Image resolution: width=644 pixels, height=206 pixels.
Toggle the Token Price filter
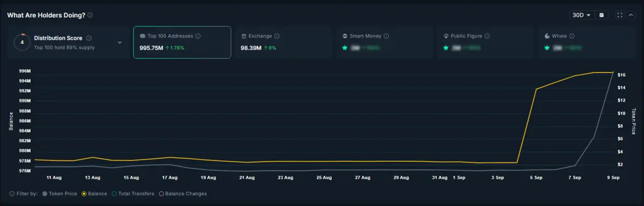pyautogui.click(x=60, y=193)
